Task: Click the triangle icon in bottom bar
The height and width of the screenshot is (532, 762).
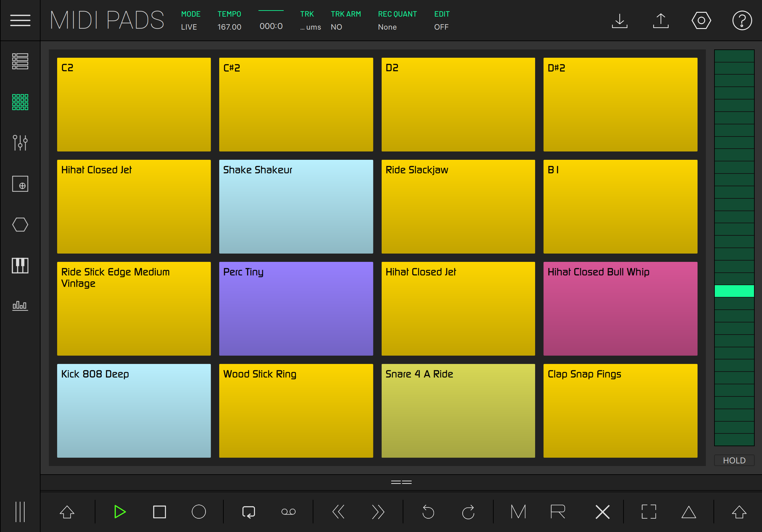Action: click(x=689, y=512)
